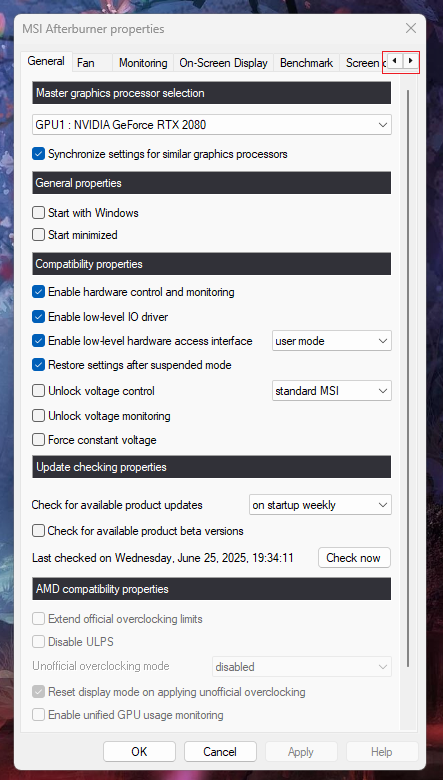Screen dimensions: 443x780
Task: Click Reset display mode on applying unofficial overclocking
Action: tap(39, 691)
